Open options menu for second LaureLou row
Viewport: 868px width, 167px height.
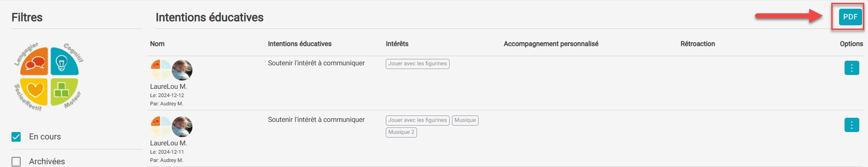[851, 125]
